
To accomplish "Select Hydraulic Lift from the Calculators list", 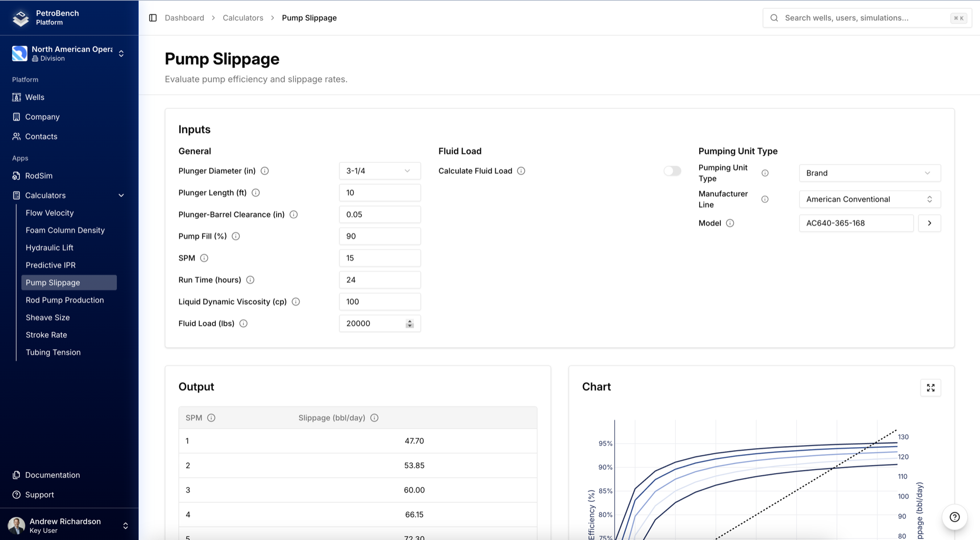I will point(50,248).
